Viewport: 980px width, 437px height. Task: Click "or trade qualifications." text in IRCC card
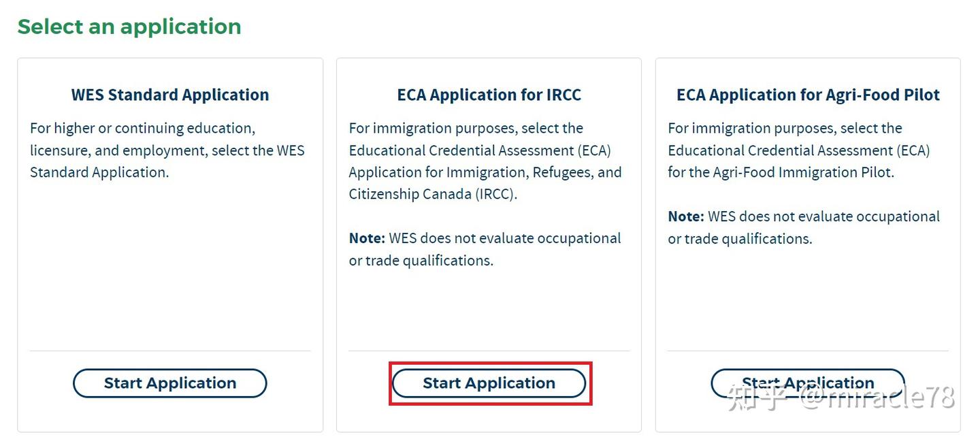coord(421,261)
